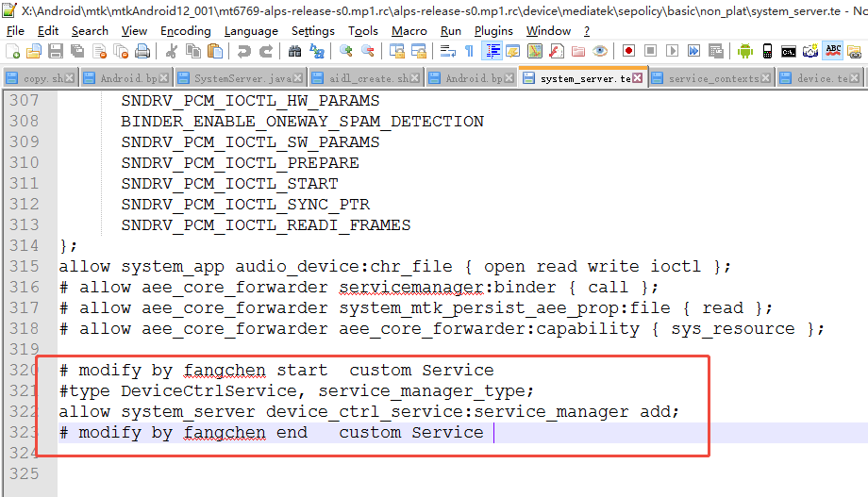Save the current recorded macro icon
Image resolution: width=868 pixels, height=497 pixels.
click(716, 52)
